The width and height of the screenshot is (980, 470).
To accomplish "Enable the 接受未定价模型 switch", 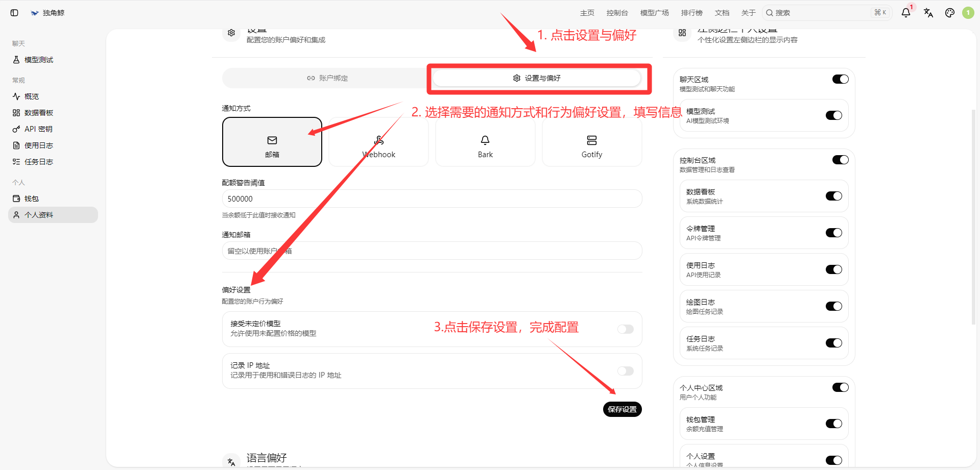I will (625, 329).
